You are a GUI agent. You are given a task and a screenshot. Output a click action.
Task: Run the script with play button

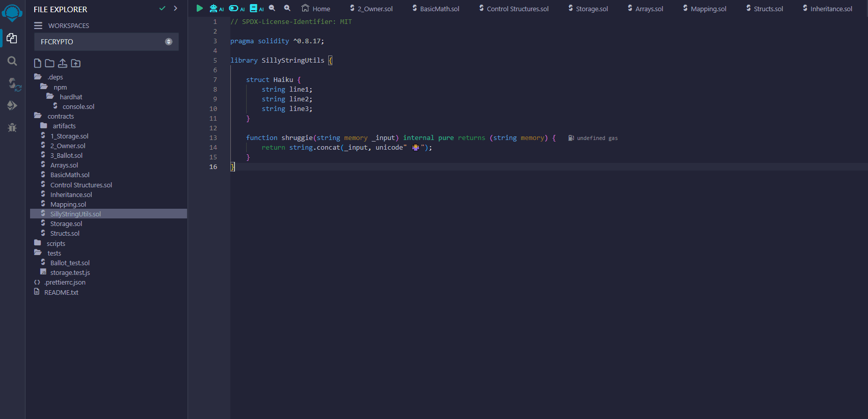(x=199, y=8)
